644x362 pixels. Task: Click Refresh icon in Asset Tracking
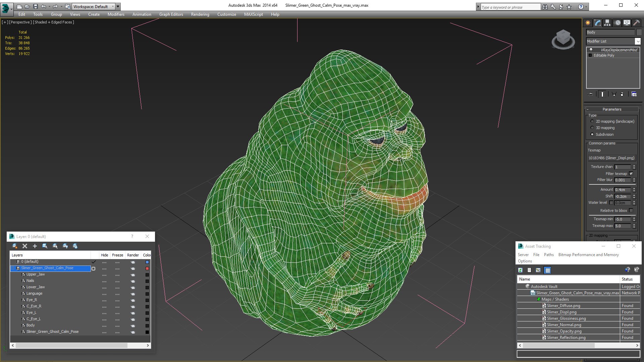coord(520,270)
